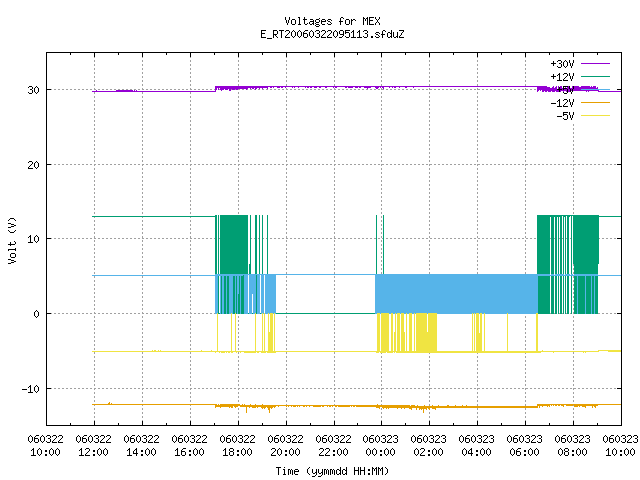Click the yellow -5V block near 01:00
Viewport: 640px width, 480px height.
pos(427,333)
